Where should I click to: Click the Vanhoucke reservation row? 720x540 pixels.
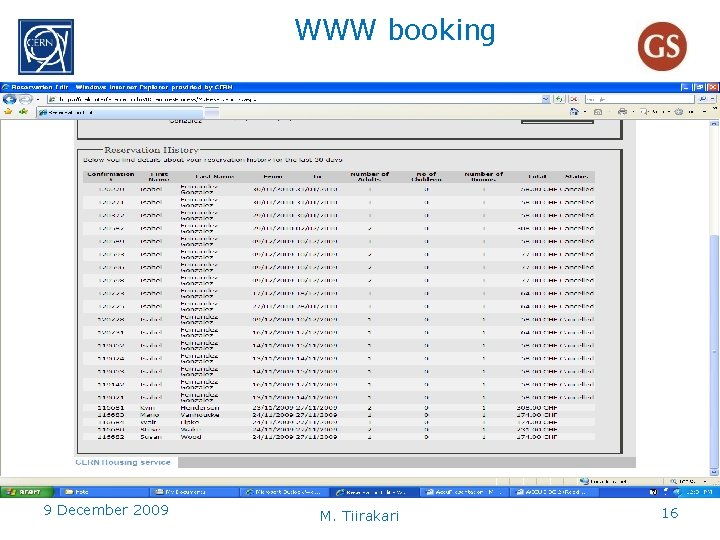[x=339, y=415]
